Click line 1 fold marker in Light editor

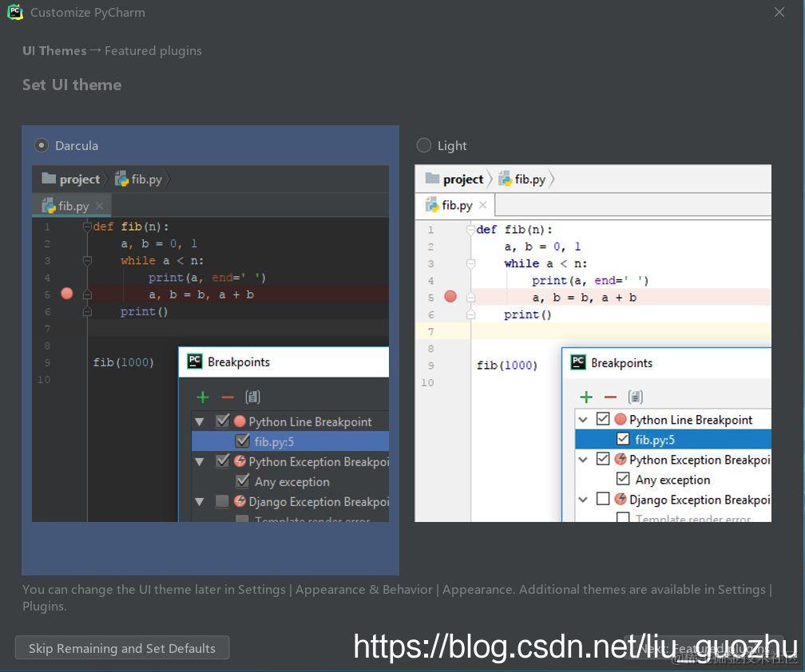471,229
